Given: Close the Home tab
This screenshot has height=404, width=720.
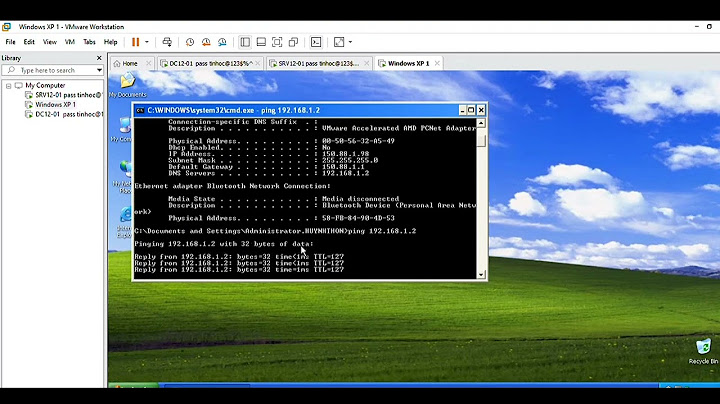Looking at the screenshot, I should (x=148, y=63).
